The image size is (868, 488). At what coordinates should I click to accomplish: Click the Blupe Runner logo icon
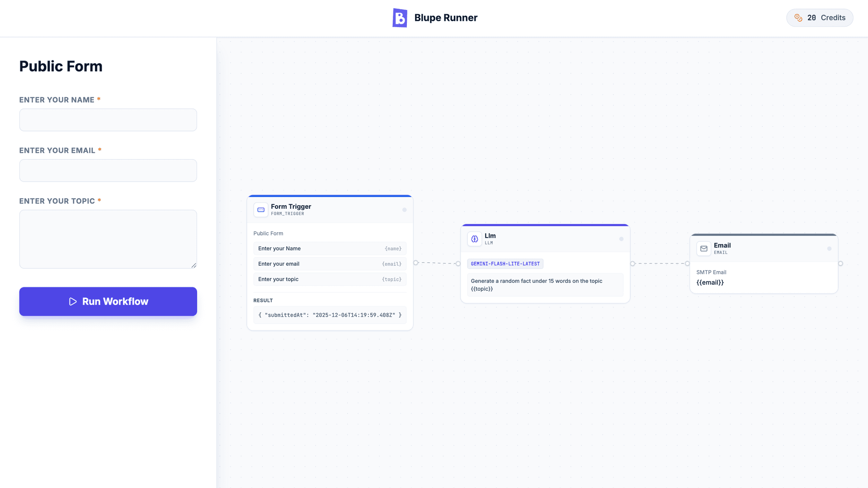pyautogui.click(x=400, y=18)
